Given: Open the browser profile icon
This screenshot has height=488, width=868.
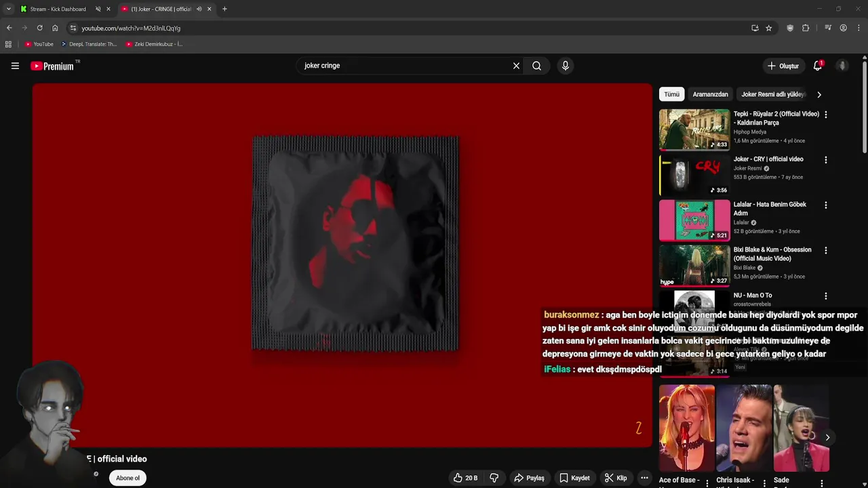Looking at the screenshot, I should [x=843, y=28].
